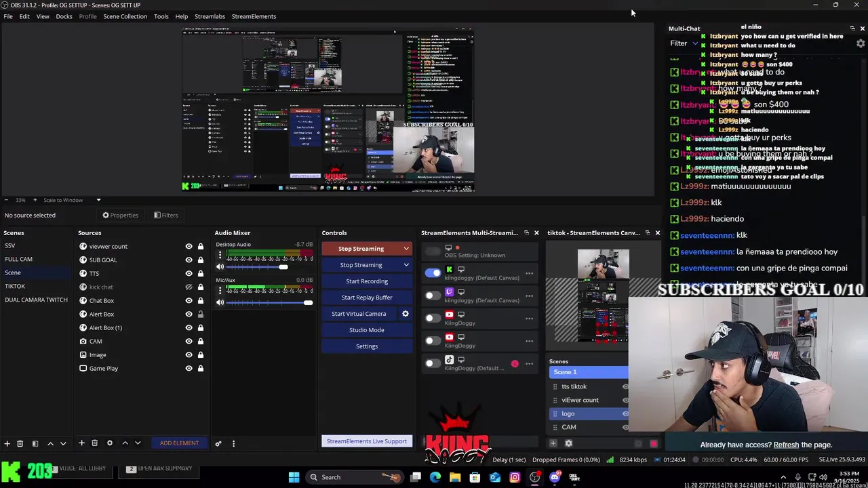Viewport: 868px width, 488px height.
Task: Add a source with the plus icon
Action: tap(81, 443)
